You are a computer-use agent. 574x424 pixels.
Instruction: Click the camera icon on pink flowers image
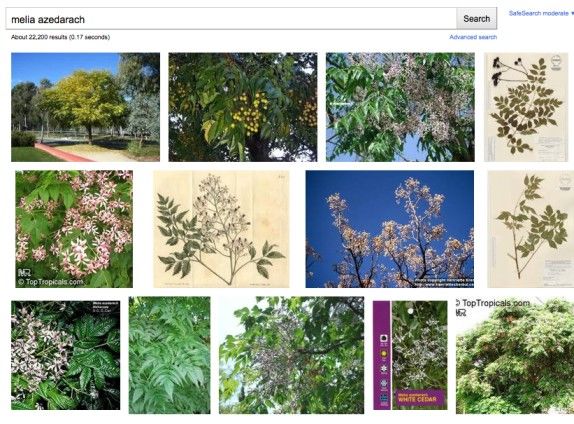(24, 273)
